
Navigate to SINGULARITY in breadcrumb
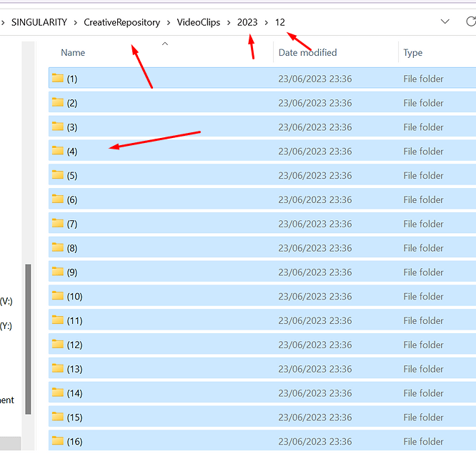39,22
